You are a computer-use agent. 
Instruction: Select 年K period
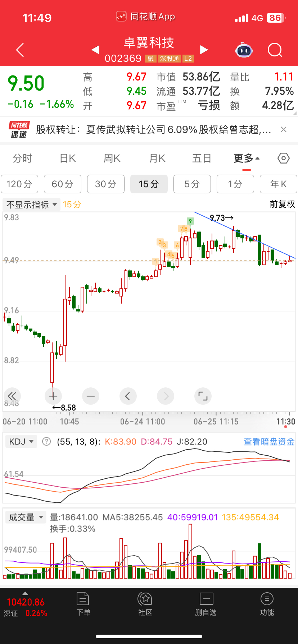[x=279, y=184]
